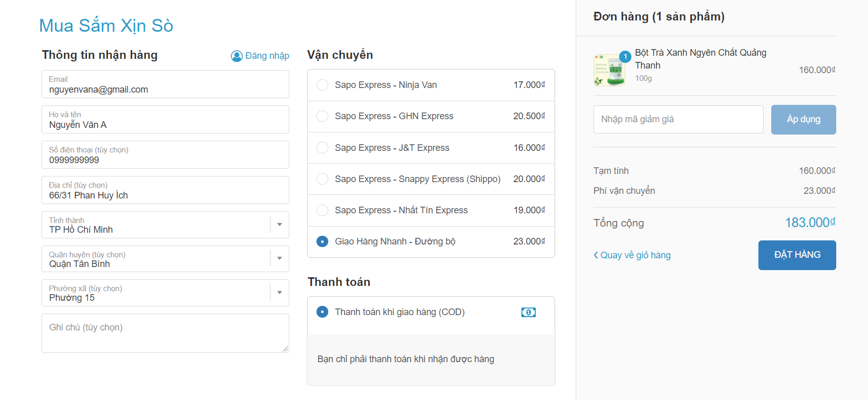Screen dimensions: 868x400
Task: Click the COD note Bạn chỉ phải thanh toán
Action: 406,359
